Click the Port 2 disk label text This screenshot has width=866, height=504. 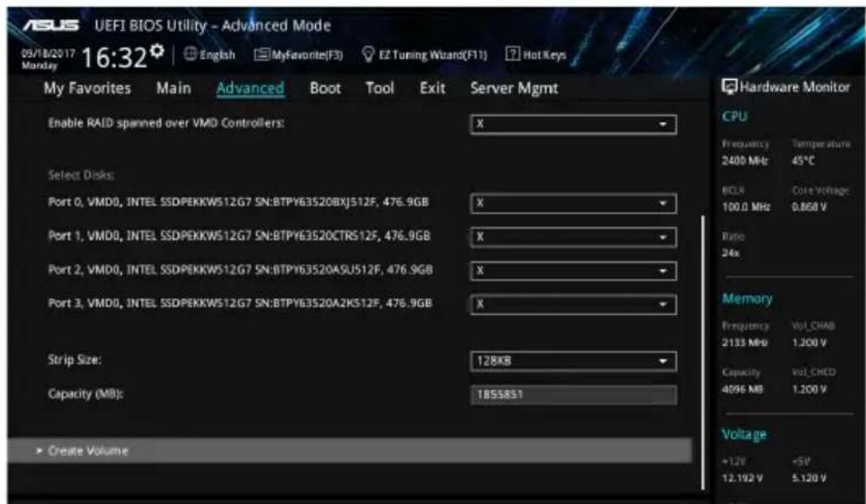click(240, 270)
